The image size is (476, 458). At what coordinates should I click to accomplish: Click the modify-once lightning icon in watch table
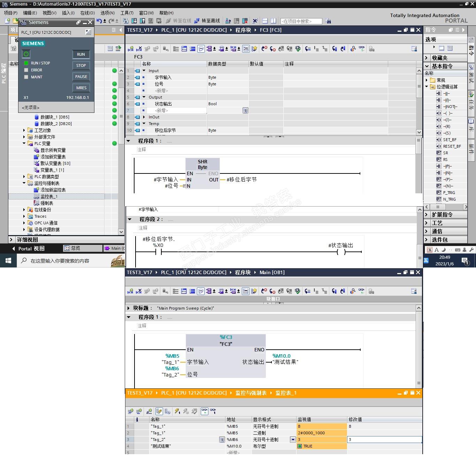177,411
